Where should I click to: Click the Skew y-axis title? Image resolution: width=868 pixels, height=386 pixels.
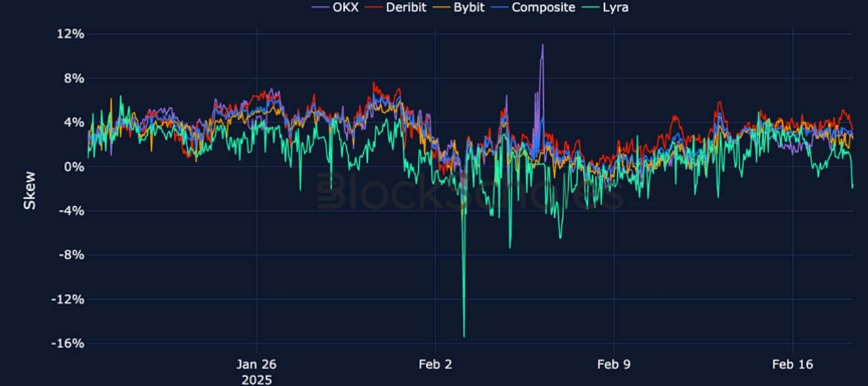click(30, 190)
